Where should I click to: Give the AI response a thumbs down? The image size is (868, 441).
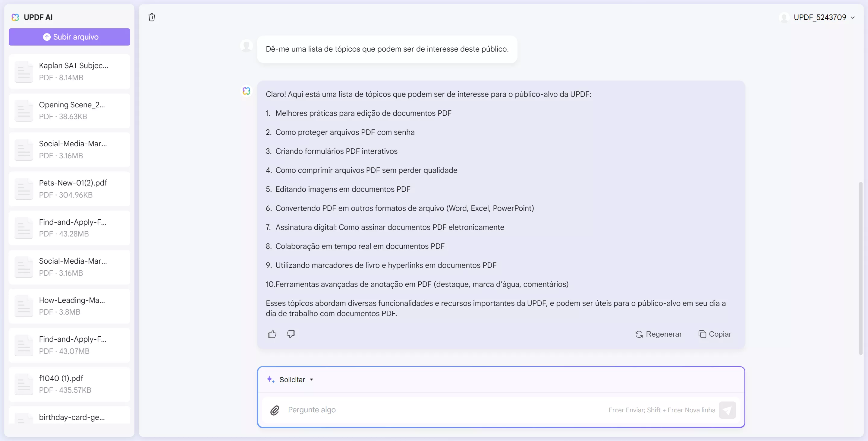click(291, 334)
